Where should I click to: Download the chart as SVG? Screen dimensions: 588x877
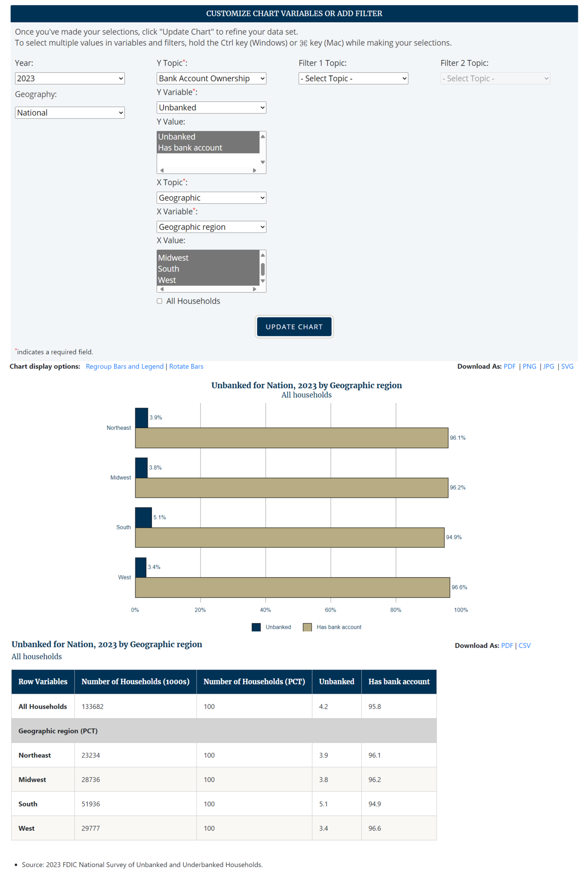pyautogui.click(x=567, y=367)
